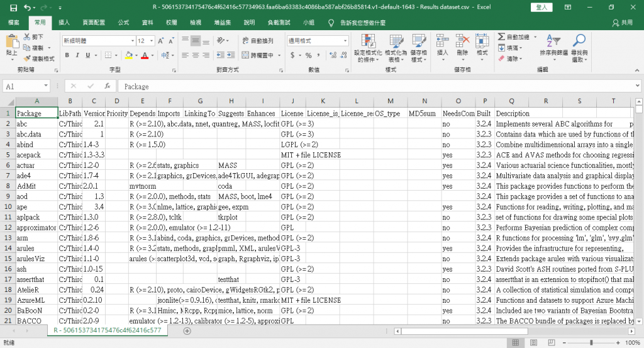Increase font size with larger A icon
This screenshot has height=348, width=644.
(x=161, y=41)
